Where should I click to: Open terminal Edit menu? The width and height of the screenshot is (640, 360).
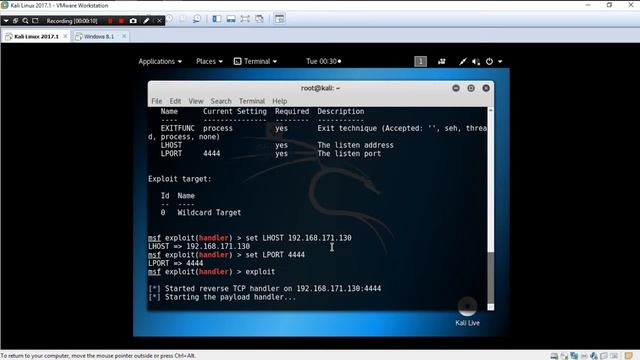click(x=175, y=101)
